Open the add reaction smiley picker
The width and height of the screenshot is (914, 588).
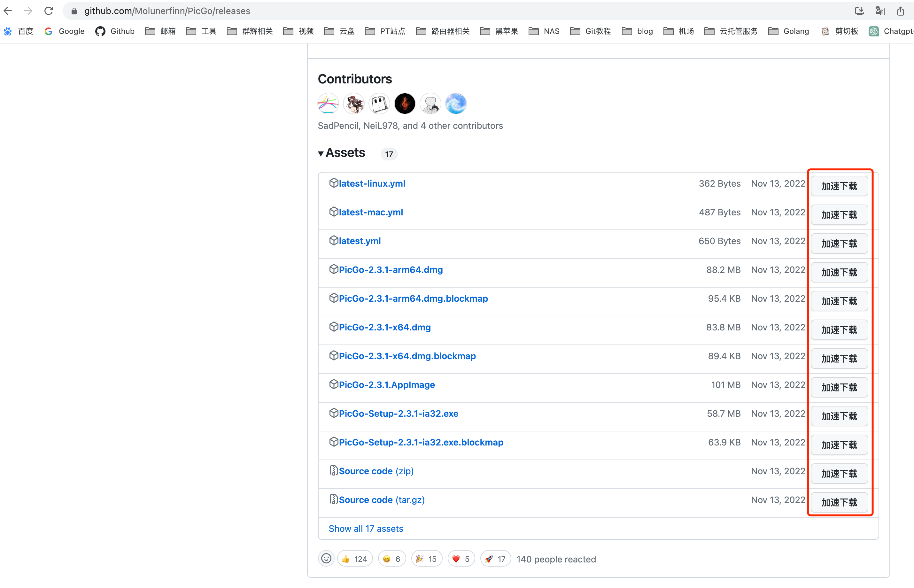[326, 559]
